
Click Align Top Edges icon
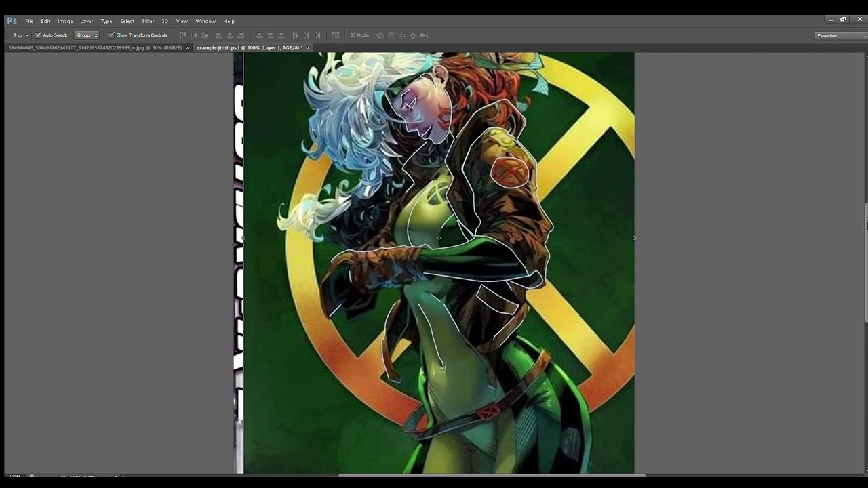pos(183,35)
